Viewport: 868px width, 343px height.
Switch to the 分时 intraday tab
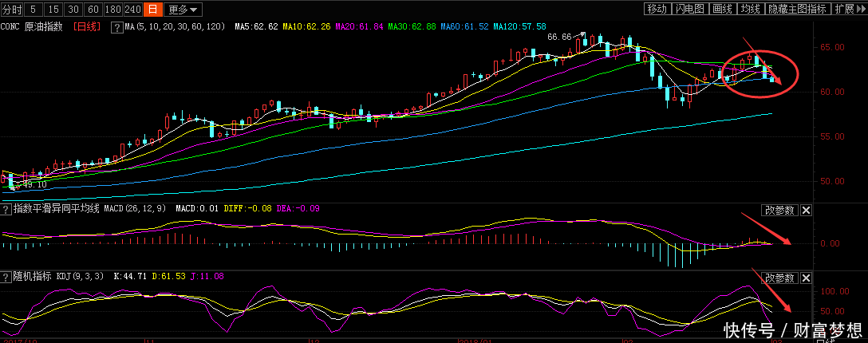pos(11,10)
